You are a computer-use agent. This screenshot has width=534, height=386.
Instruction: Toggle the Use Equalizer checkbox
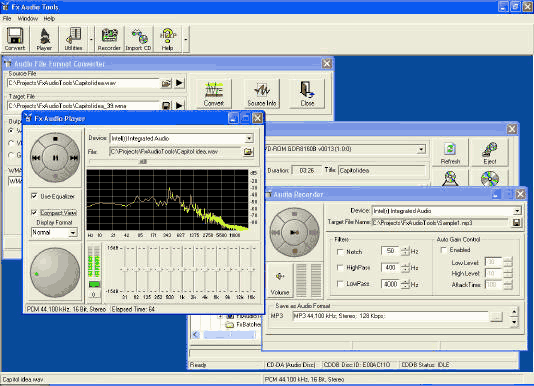pos(34,196)
